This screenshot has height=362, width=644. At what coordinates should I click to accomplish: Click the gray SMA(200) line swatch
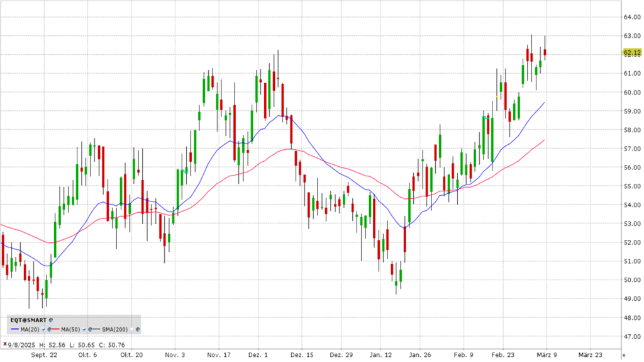[x=96, y=329]
